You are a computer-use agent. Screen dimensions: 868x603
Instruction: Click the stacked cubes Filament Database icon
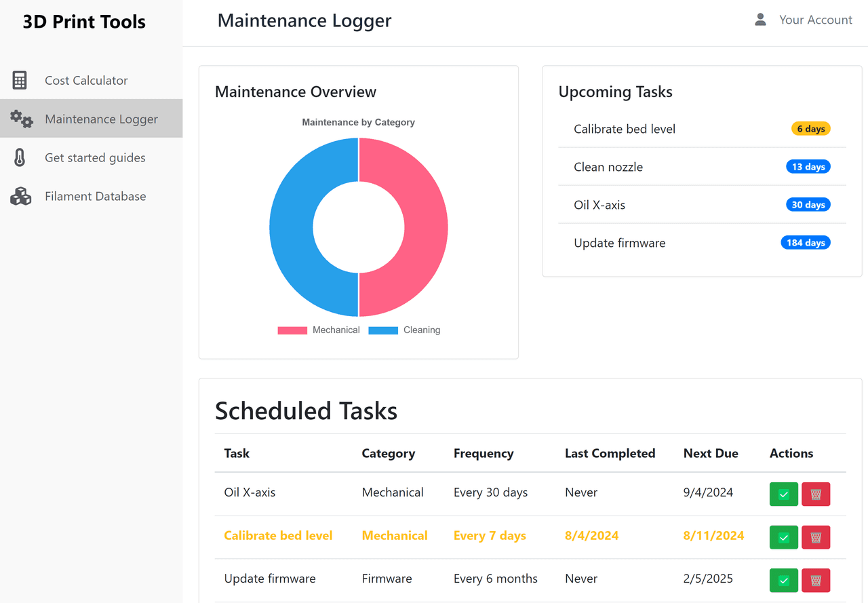point(20,196)
